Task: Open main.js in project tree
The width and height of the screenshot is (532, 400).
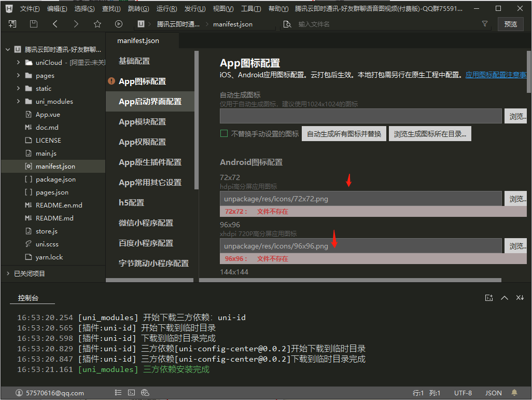Action: (x=46, y=153)
